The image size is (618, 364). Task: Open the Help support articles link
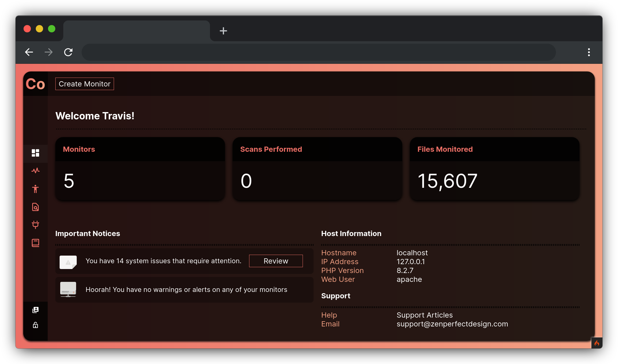425,315
